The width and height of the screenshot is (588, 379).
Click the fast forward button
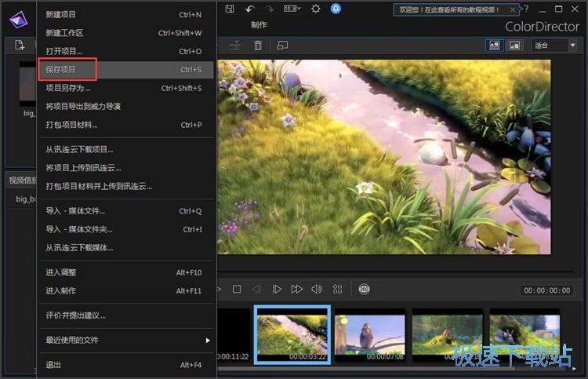pyautogui.click(x=296, y=290)
